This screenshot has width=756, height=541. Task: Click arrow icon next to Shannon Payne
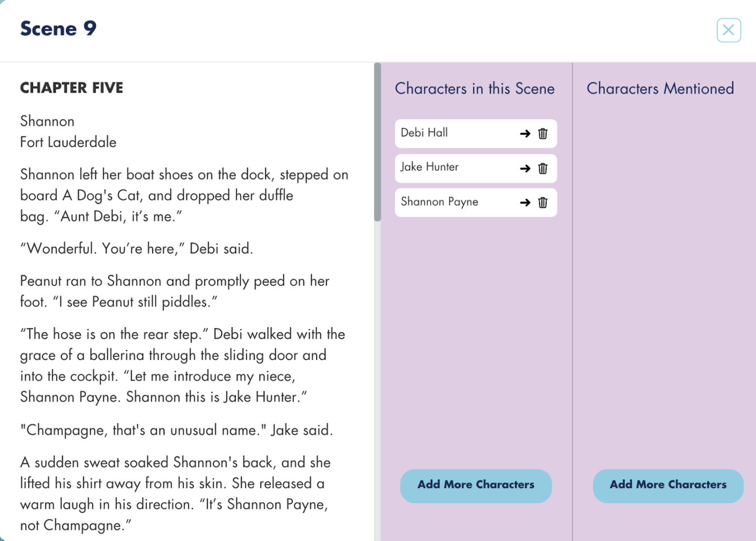(525, 202)
